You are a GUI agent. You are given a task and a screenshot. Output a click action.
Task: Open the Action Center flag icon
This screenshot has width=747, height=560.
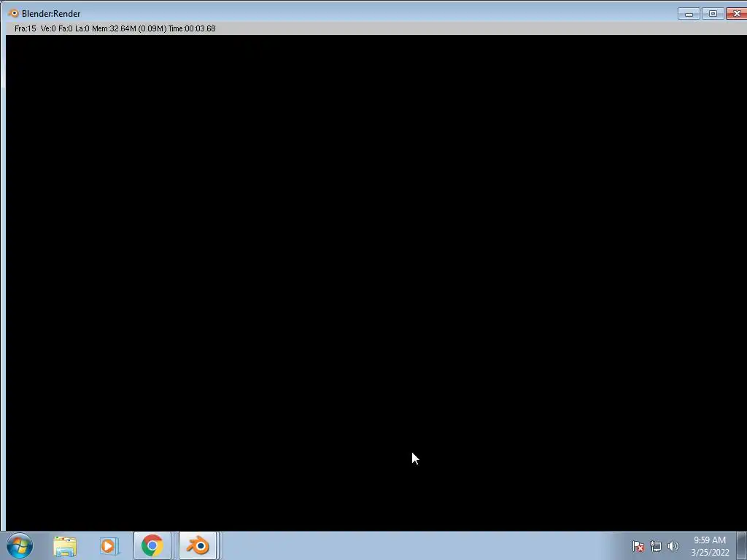coord(638,547)
